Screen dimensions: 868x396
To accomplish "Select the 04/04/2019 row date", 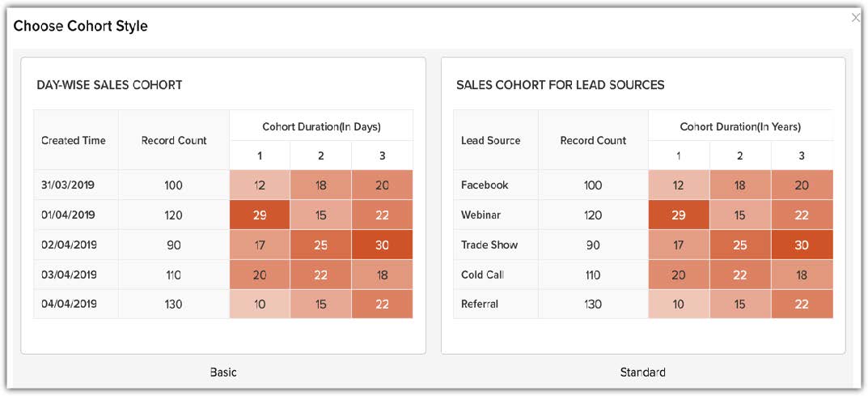I will [68, 304].
